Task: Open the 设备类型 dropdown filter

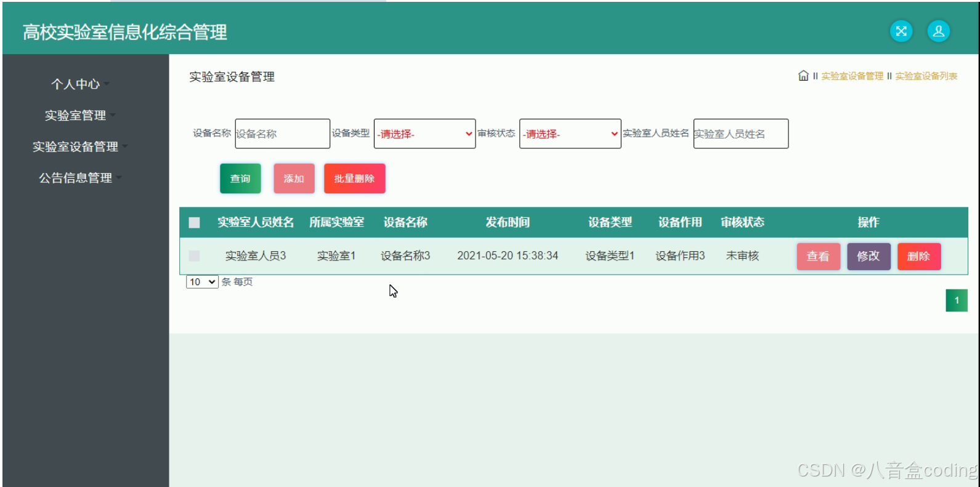Action: click(x=424, y=134)
